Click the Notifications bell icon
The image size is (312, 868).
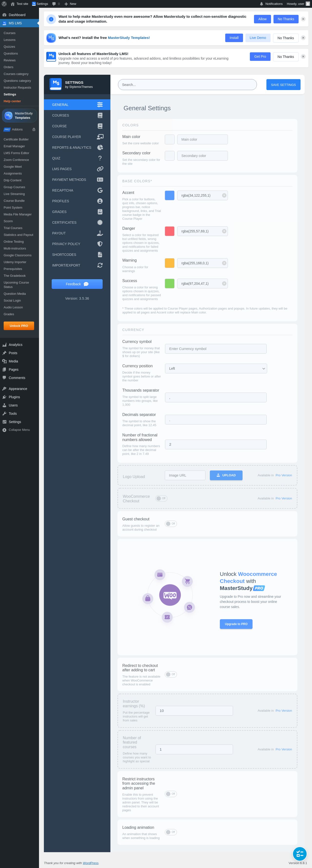pyautogui.click(x=261, y=4)
